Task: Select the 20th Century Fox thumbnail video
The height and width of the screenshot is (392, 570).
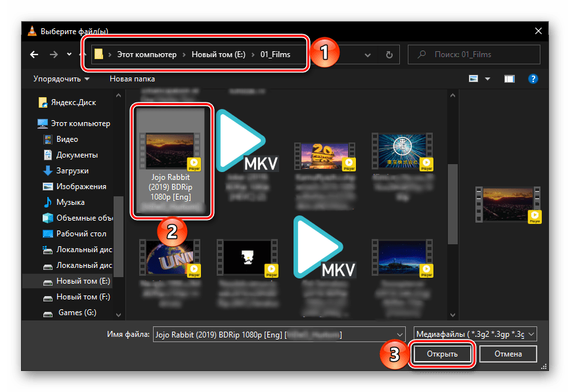Action: (x=324, y=156)
